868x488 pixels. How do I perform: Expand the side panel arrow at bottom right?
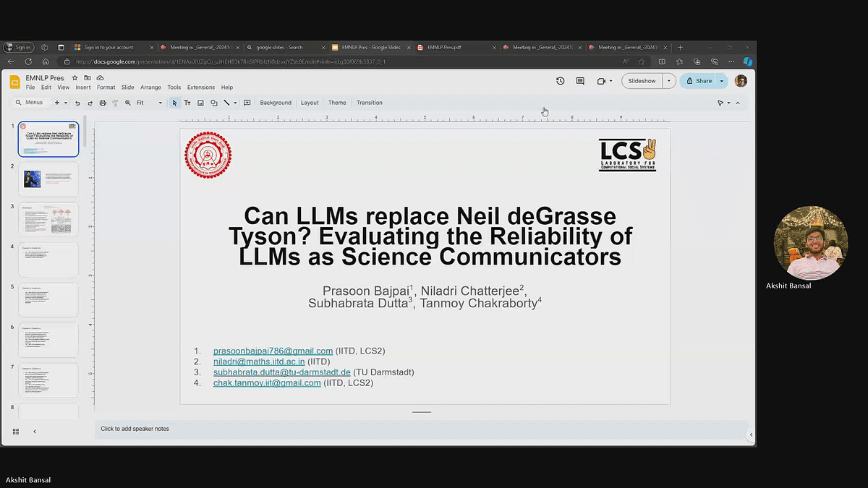tap(751, 435)
